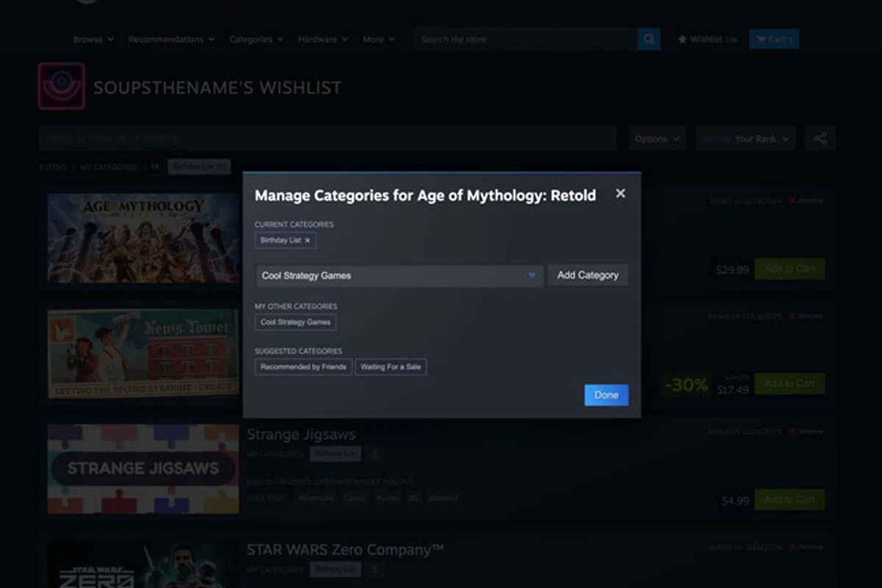Screen dimensions: 882x588
Task: Open the category name dropdown arrow
Action: click(531, 276)
